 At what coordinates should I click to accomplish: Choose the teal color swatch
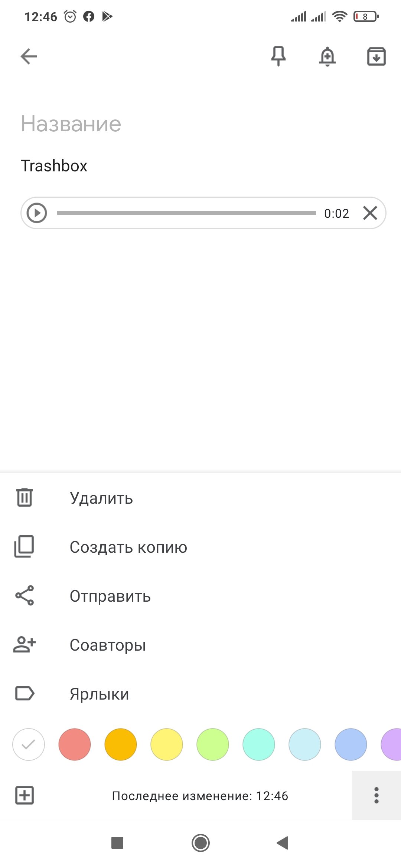[x=259, y=744]
